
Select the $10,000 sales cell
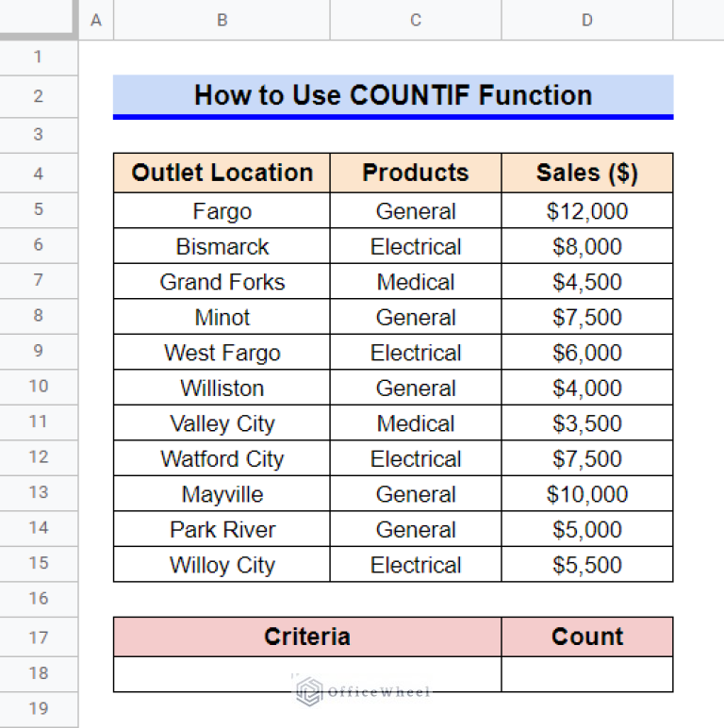point(586,494)
